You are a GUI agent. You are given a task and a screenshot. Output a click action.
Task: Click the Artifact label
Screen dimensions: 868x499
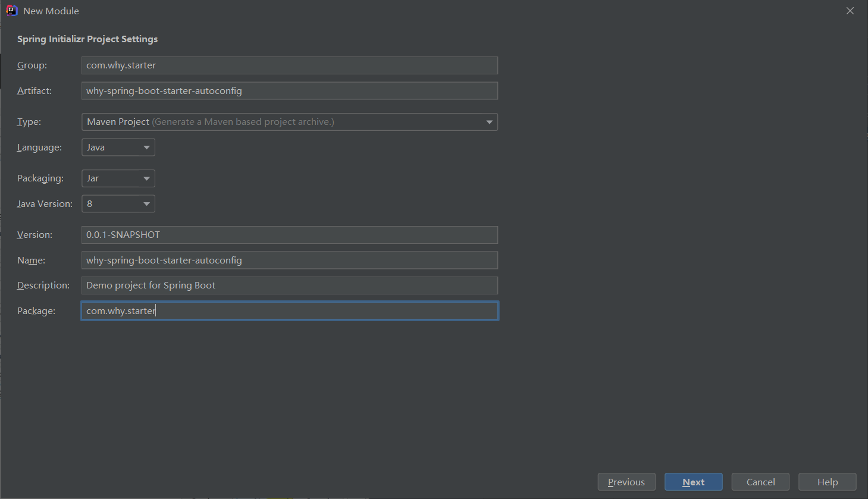(35, 91)
